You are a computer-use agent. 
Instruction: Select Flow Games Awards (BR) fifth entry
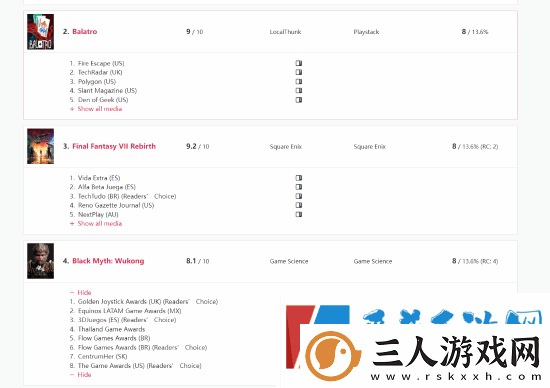pos(114,338)
